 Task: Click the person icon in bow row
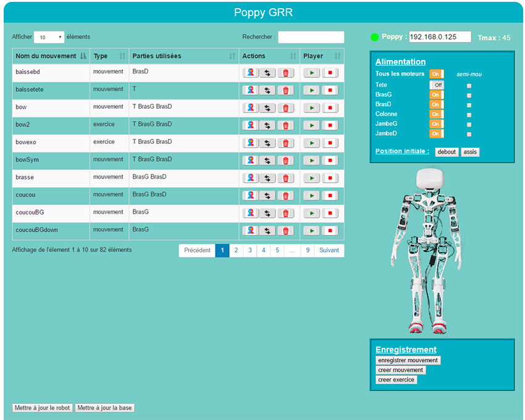(x=250, y=108)
